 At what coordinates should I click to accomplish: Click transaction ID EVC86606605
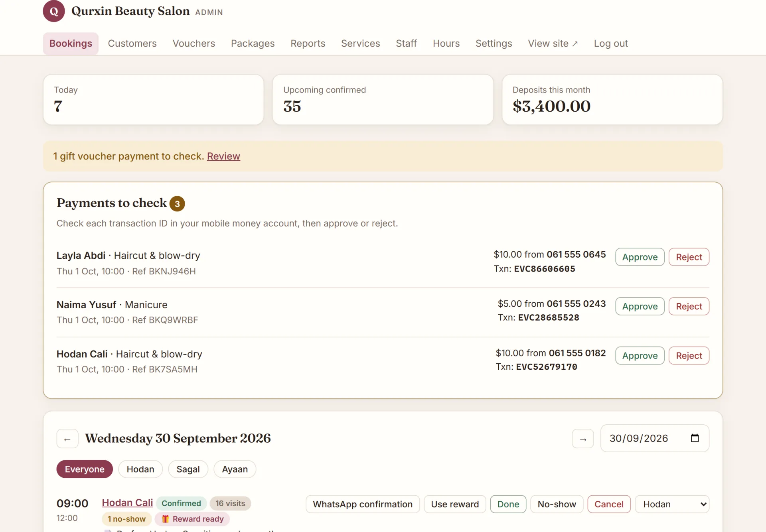(x=544, y=269)
